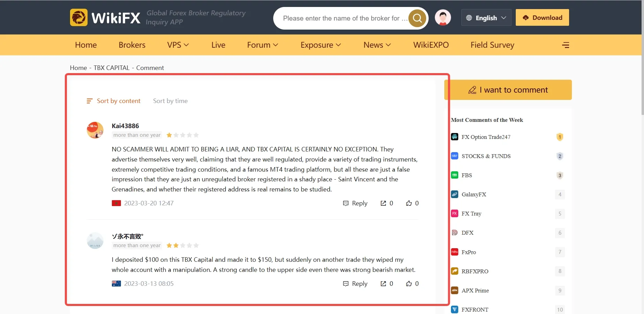644x314 pixels.
Task: Share Kai43886's comment via share icon
Action: [383, 203]
